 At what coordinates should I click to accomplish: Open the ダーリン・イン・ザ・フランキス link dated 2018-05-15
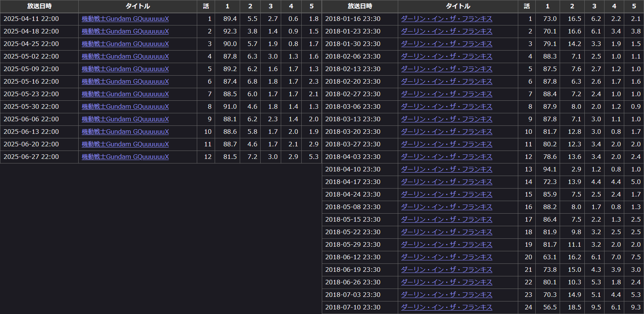click(446, 219)
